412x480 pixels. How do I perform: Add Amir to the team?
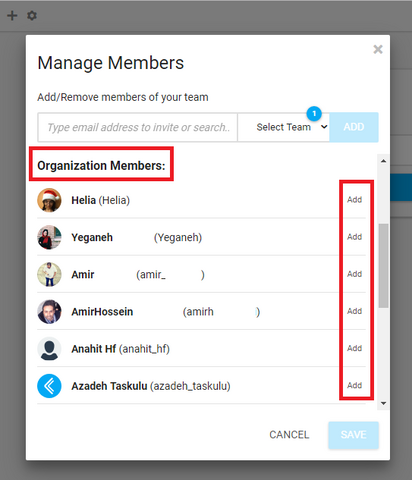pos(354,274)
